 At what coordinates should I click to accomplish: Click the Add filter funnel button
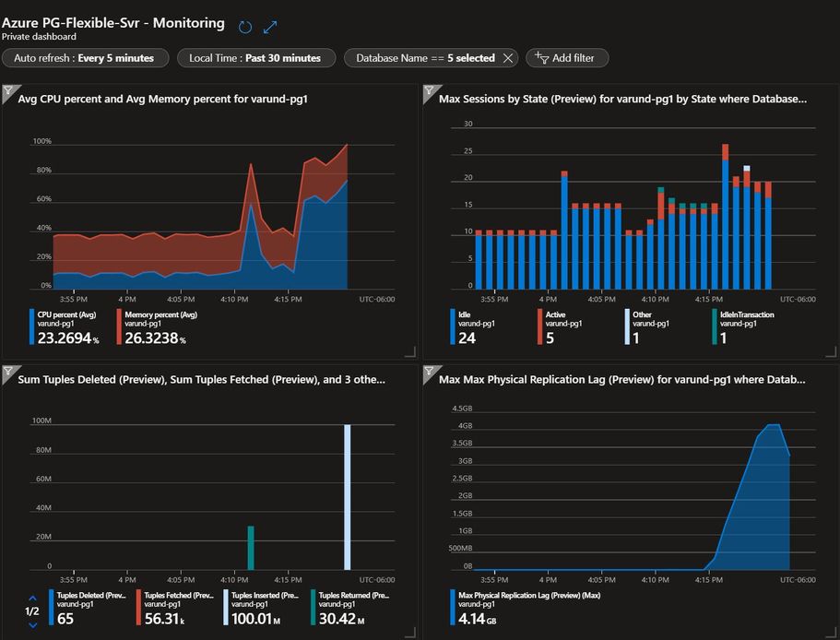pyautogui.click(x=567, y=58)
